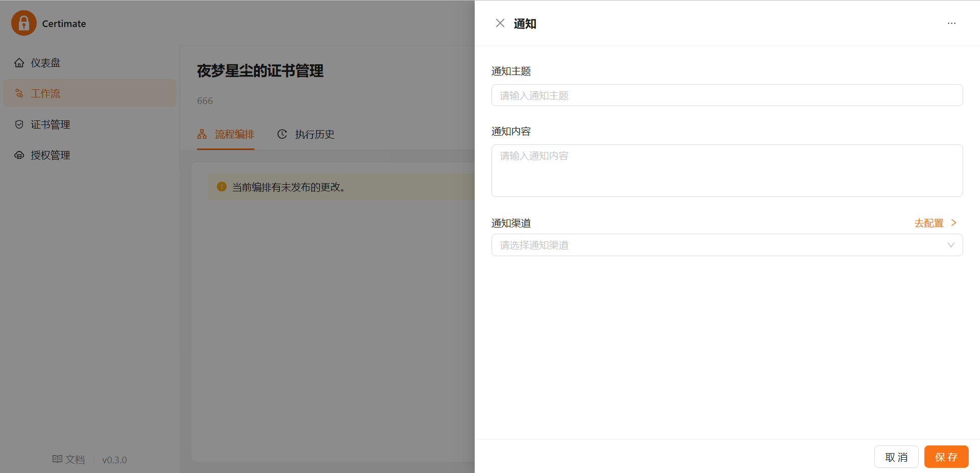Click the workflow icon in sidebar

click(19, 93)
